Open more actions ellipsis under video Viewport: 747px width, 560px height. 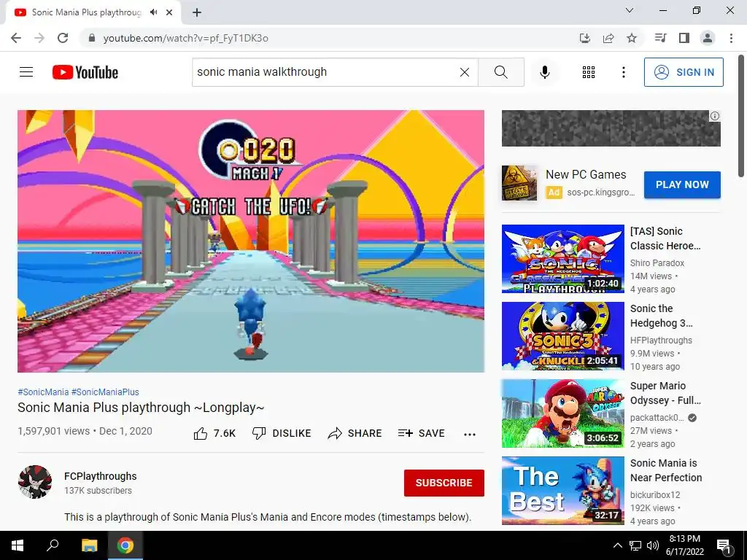tap(470, 434)
